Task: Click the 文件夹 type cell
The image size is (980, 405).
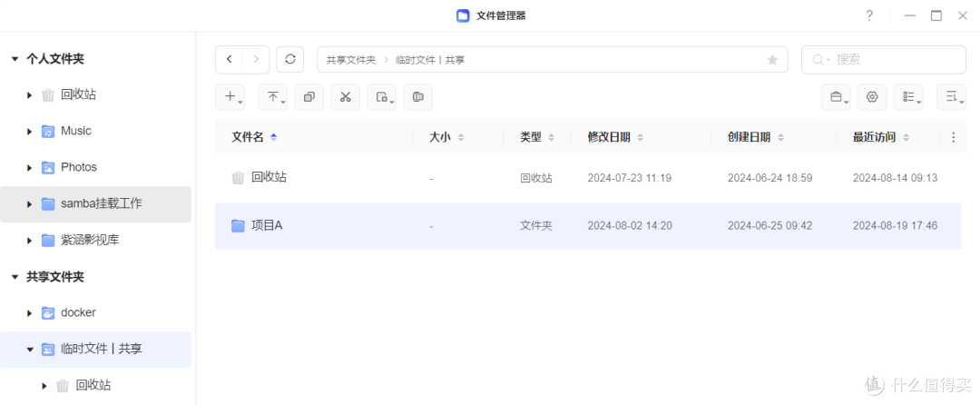Action: tap(536, 225)
